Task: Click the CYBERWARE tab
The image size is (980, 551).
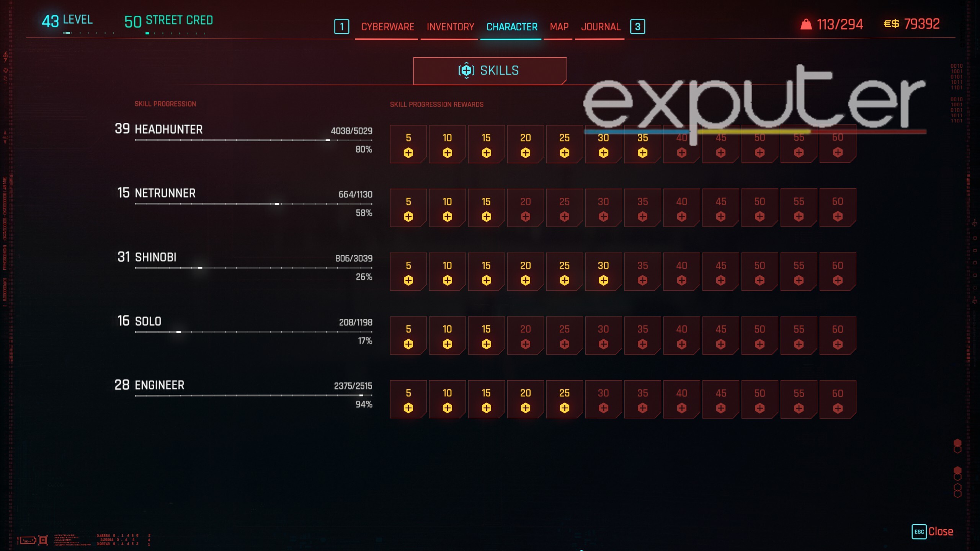Action: click(386, 27)
